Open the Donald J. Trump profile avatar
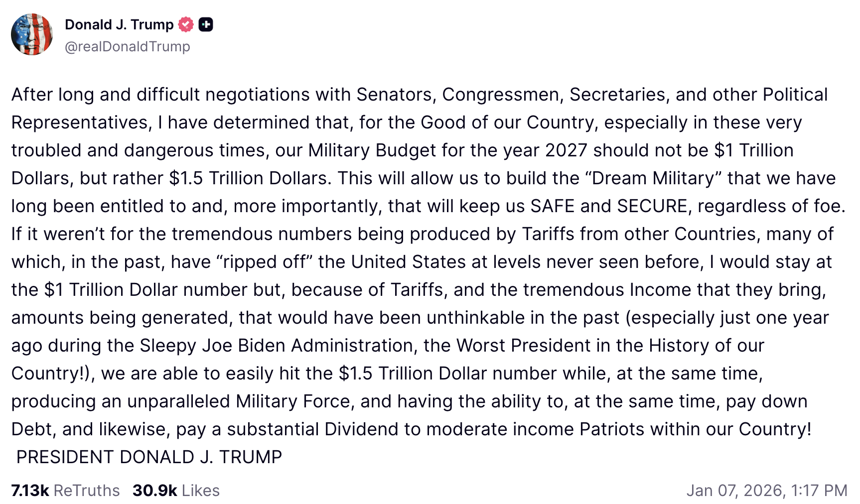The width and height of the screenshot is (860, 504). point(32,34)
